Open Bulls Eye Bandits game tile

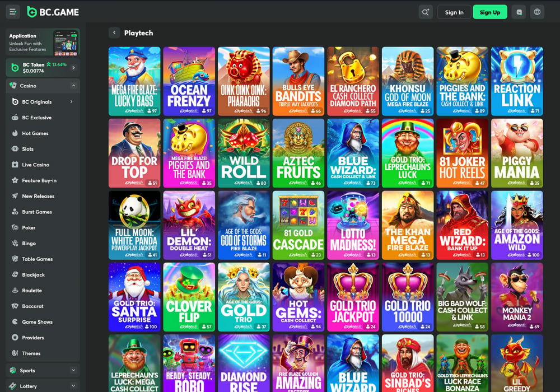tap(298, 81)
